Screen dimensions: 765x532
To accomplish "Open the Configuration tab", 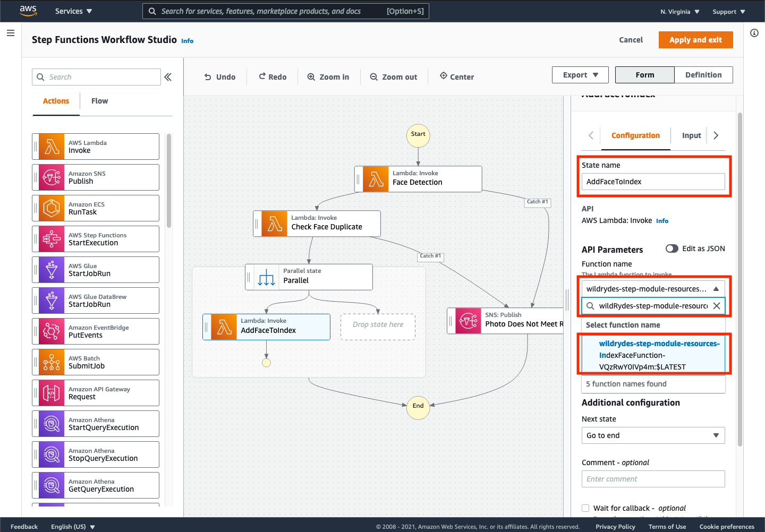I will tap(635, 135).
